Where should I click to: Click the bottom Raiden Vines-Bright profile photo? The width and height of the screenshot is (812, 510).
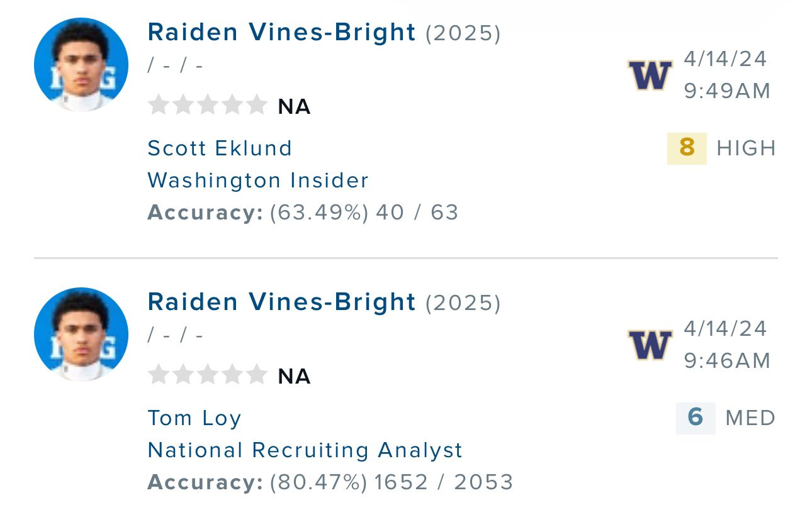coord(81,335)
